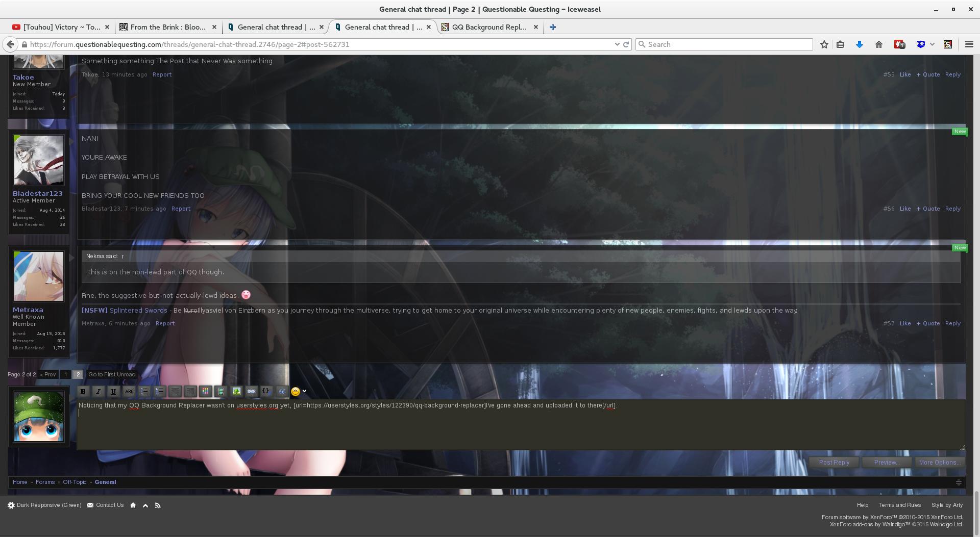Open Bladestar123's profile name link

click(x=38, y=193)
